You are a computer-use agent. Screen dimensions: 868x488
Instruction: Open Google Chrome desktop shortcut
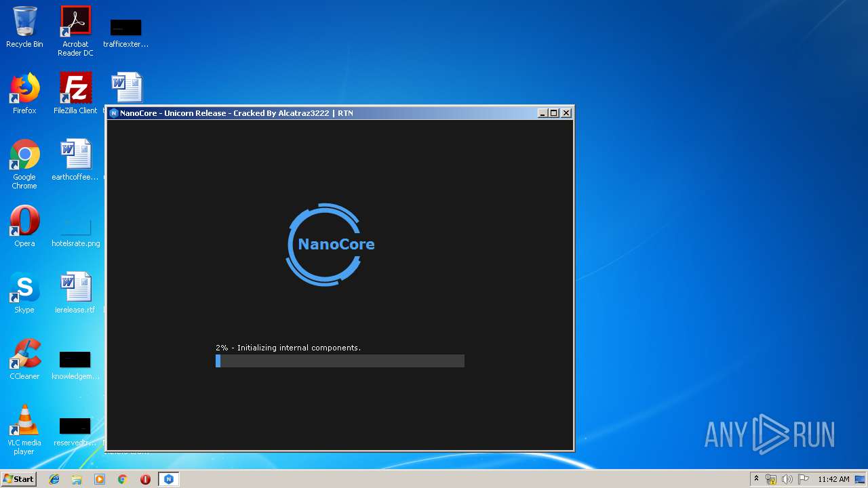[24, 164]
